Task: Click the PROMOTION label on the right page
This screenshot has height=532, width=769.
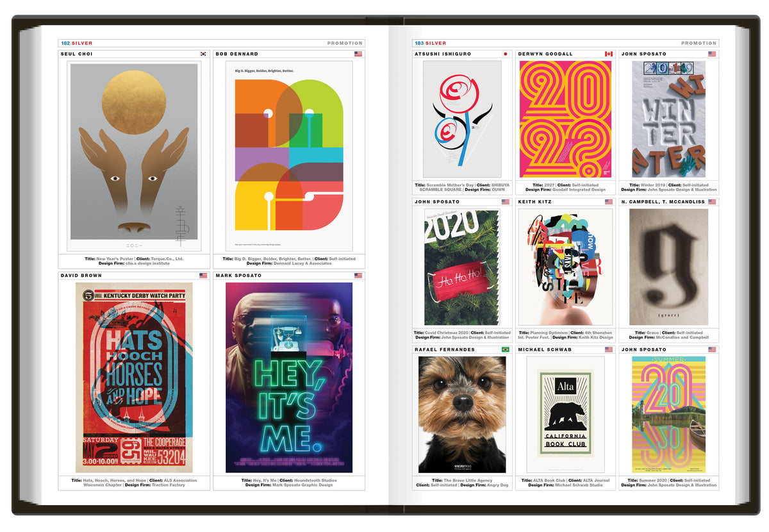Action: pyautogui.click(x=699, y=44)
